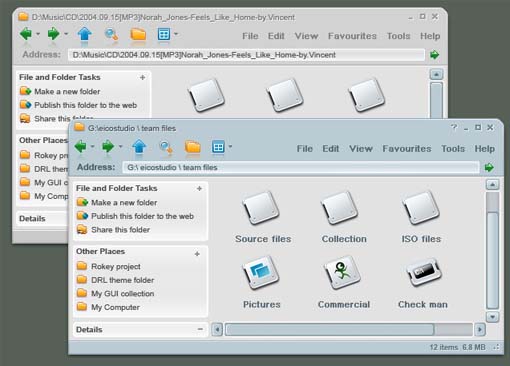Open the Source files folder
This screenshot has height=366, width=510.
(x=261, y=208)
